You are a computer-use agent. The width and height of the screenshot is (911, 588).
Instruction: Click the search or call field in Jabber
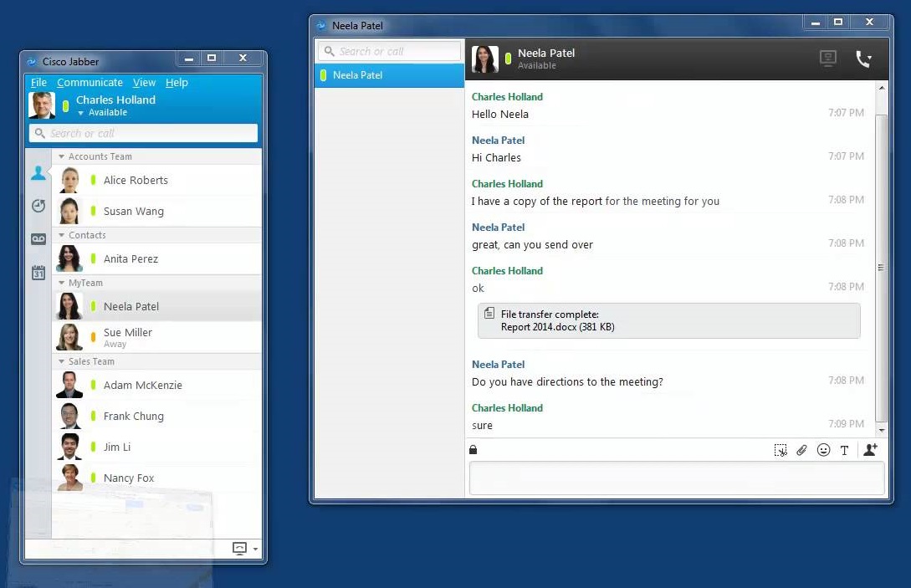click(x=144, y=133)
